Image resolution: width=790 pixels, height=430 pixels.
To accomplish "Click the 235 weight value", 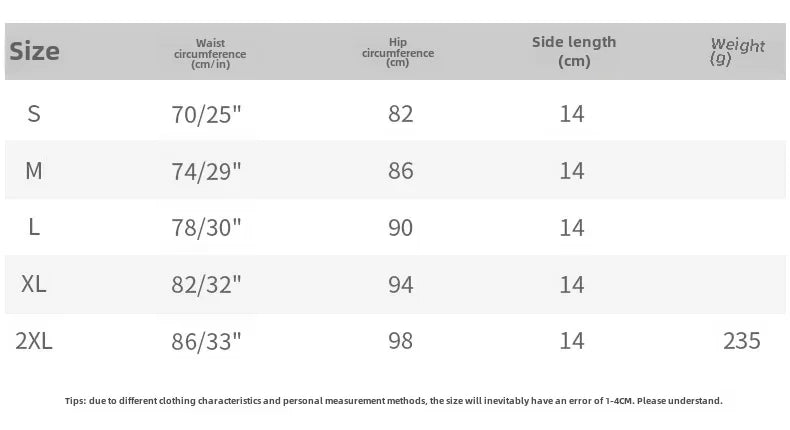I will point(741,342).
